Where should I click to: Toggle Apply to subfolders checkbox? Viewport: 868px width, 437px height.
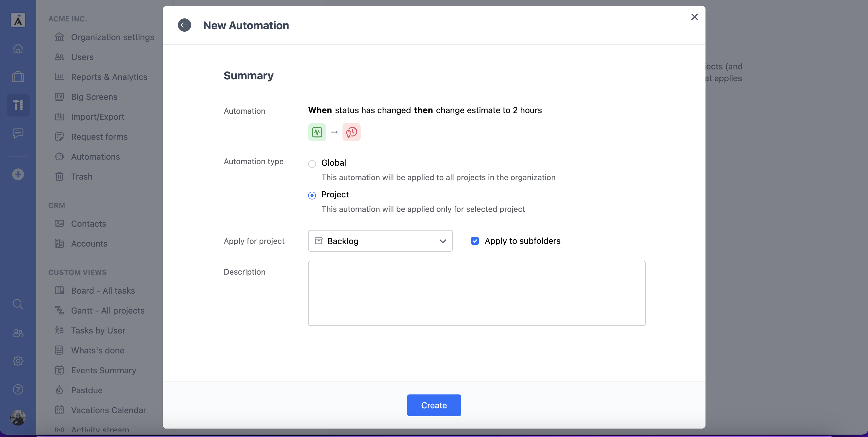(x=475, y=241)
